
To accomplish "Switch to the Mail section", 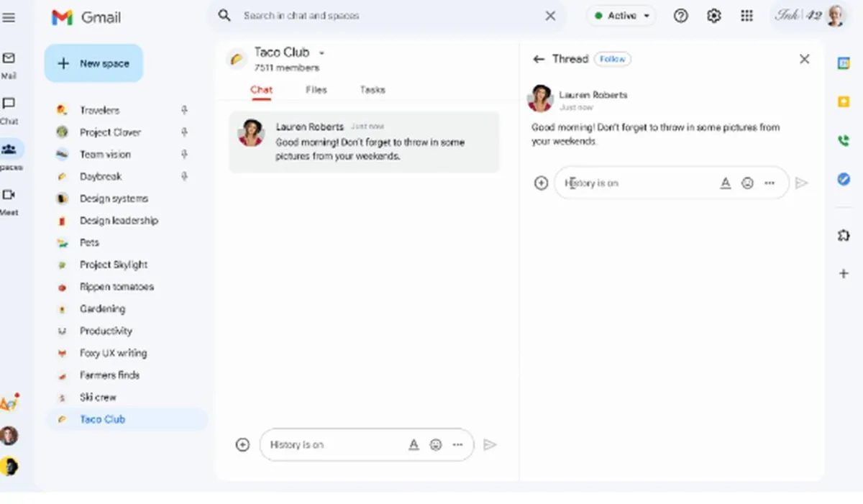I will click(9, 60).
